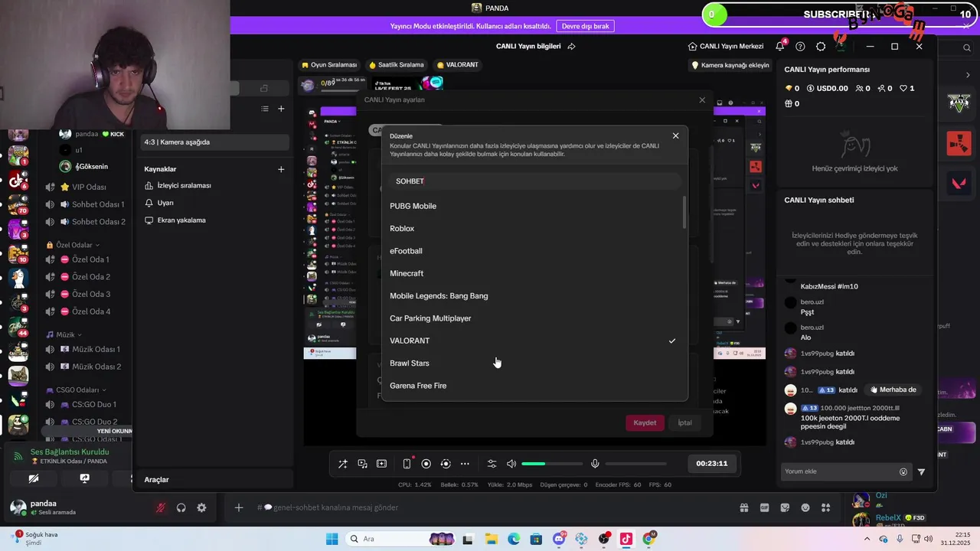The height and width of the screenshot is (551, 980).
Task: Open the help question mark icon
Action: point(800,46)
